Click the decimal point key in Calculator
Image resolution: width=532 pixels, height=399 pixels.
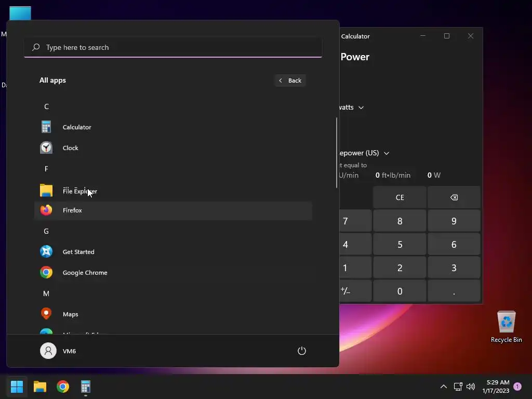click(x=454, y=291)
